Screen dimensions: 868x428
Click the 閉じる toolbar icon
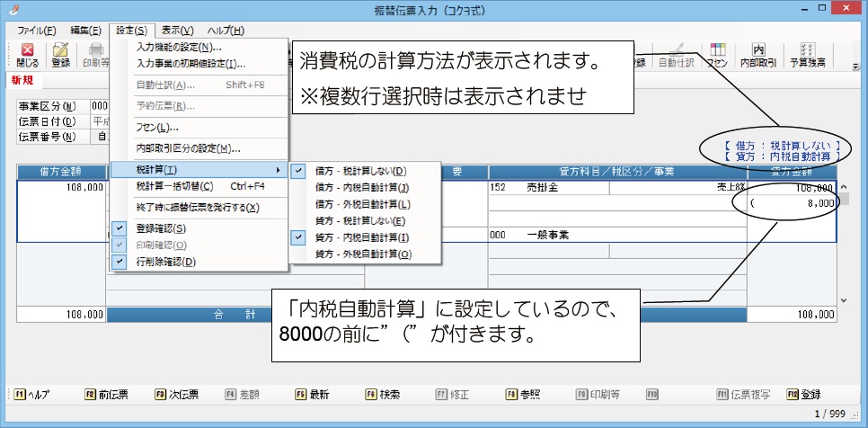[x=28, y=55]
